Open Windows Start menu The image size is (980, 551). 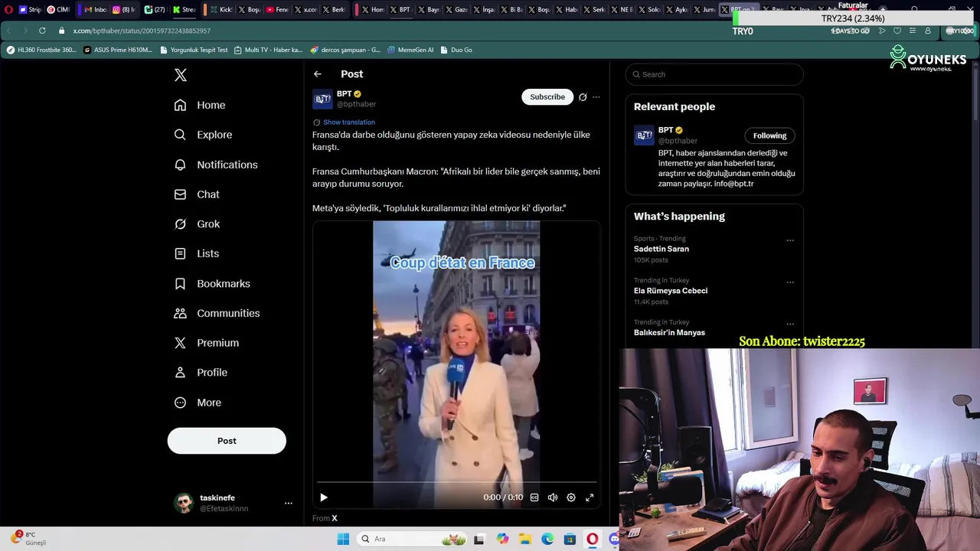pos(344,539)
